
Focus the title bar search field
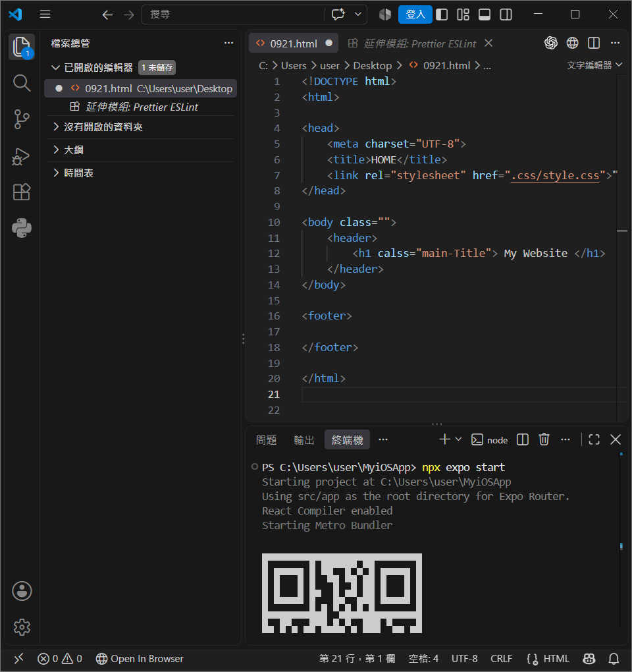click(233, 14)
